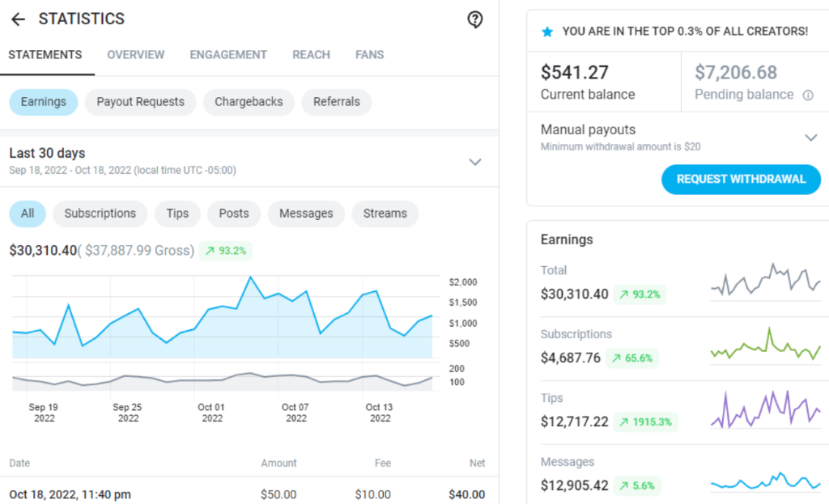829x504 pixels.
Task: Select the Tips filter chip
Action: pos(177,214)
